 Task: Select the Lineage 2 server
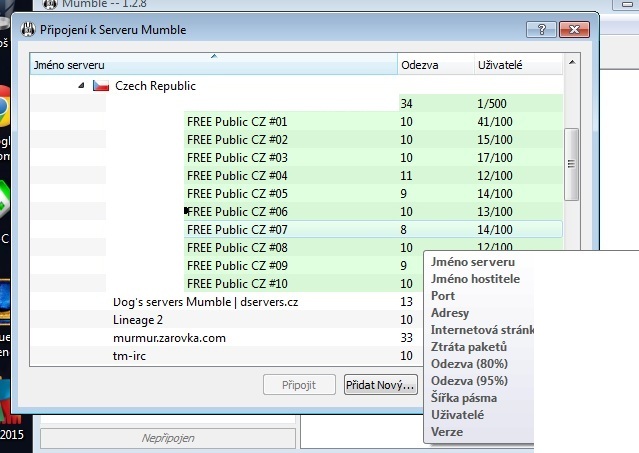coord(138,320)
